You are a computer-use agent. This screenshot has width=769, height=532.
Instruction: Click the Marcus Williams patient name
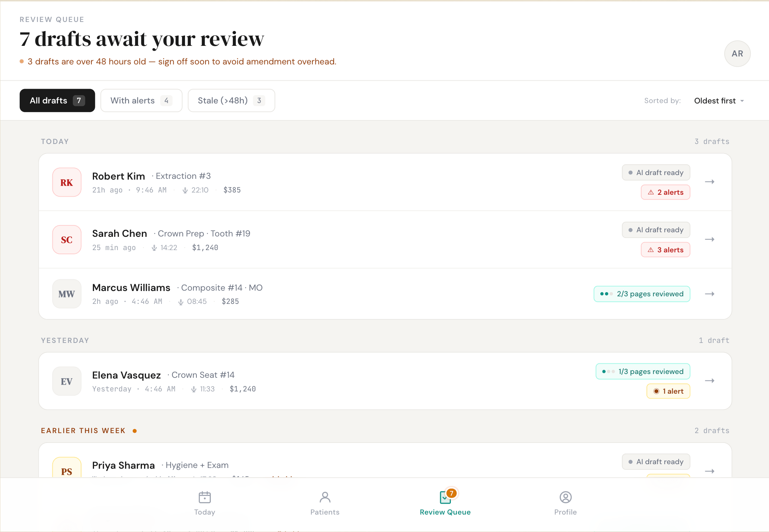[131, 288]
